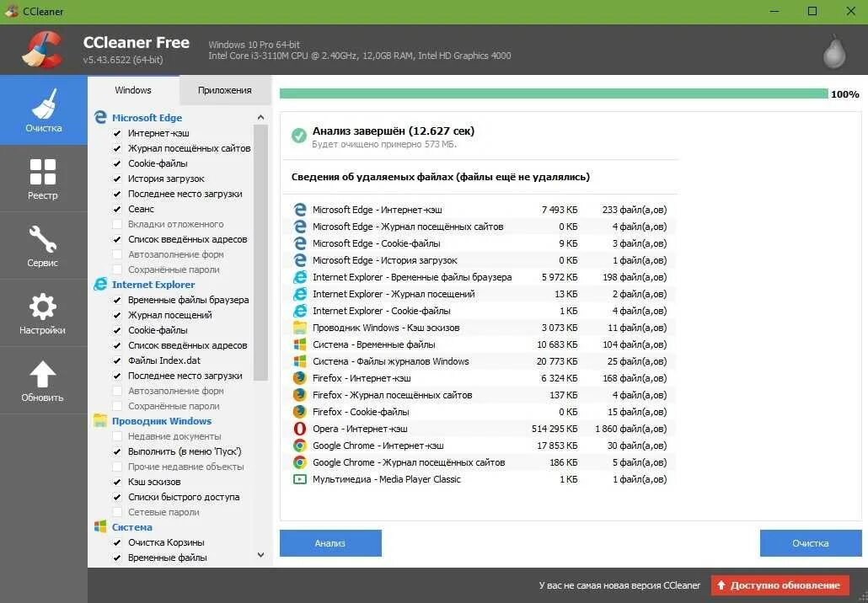This screenshot has height=603, width=868.
Task: Click the Piriform pear icon in the header
Action: coord(833,51)
